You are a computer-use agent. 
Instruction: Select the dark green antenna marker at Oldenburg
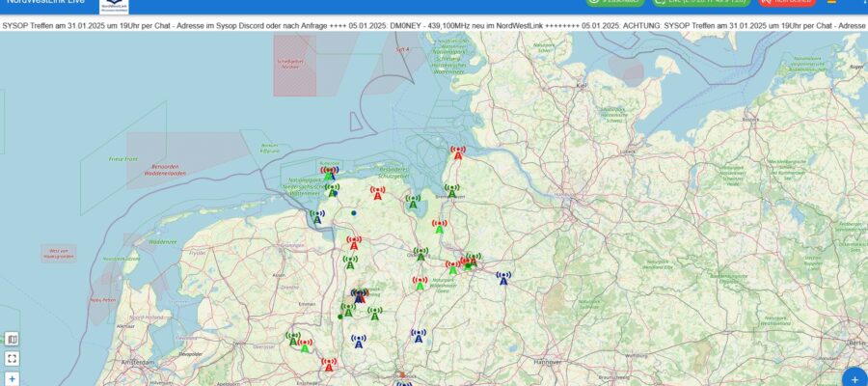click(420, 254)
